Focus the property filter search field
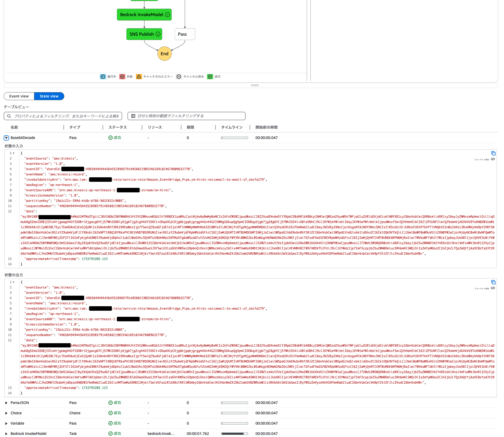504x437 pixels. tap(63, 116)
